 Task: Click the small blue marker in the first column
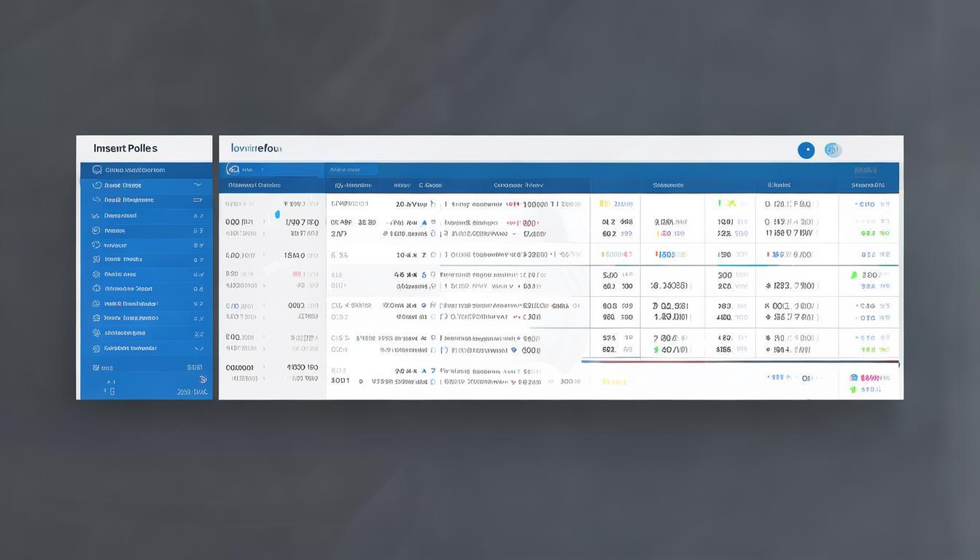point(277,214)
